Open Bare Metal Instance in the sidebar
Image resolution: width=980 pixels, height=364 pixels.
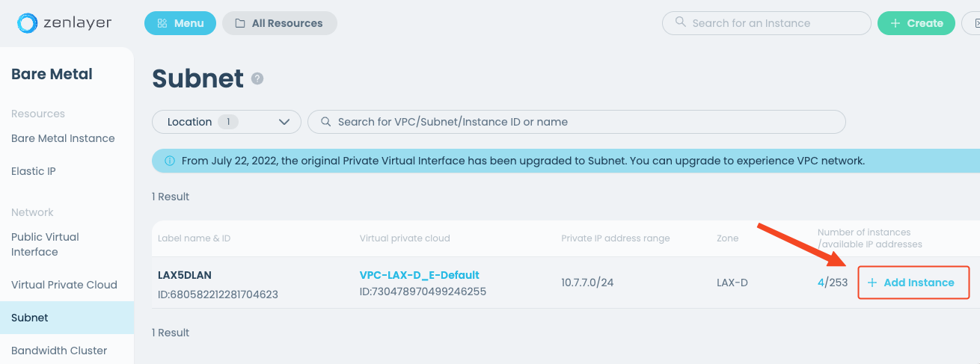[x=63, y=138]
